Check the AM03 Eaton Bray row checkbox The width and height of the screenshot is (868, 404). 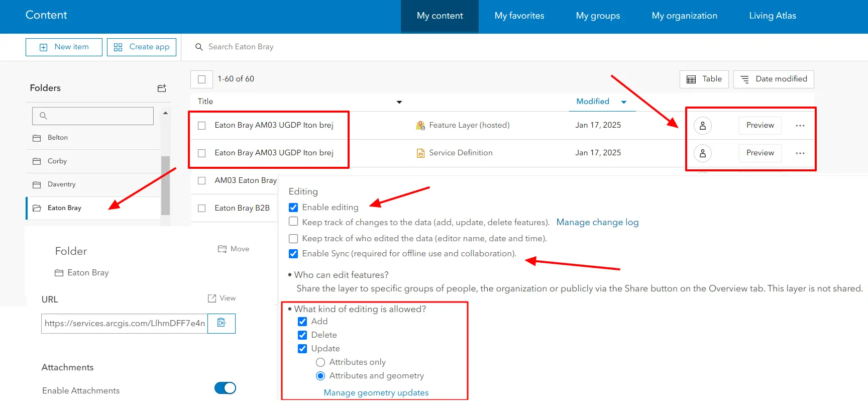click(201, 180)
